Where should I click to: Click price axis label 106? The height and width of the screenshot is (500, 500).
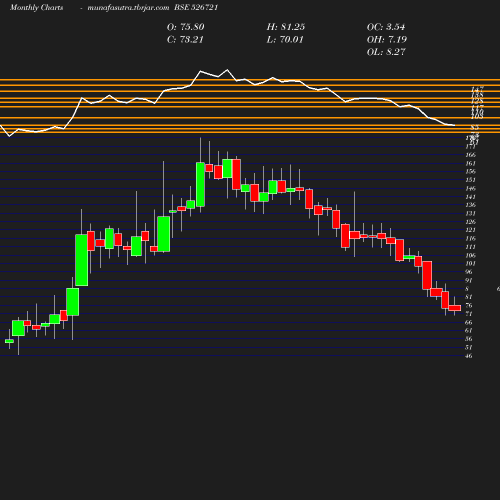[470, 255]
